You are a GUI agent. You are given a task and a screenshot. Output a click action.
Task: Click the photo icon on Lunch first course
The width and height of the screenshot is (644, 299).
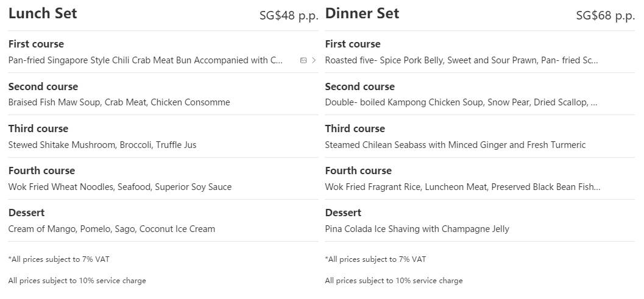[303, 60]
